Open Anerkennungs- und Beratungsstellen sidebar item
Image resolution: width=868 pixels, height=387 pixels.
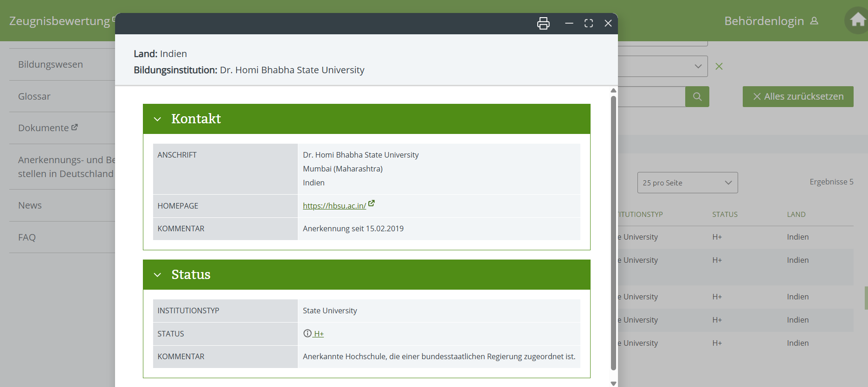click(x=66, y=167)
